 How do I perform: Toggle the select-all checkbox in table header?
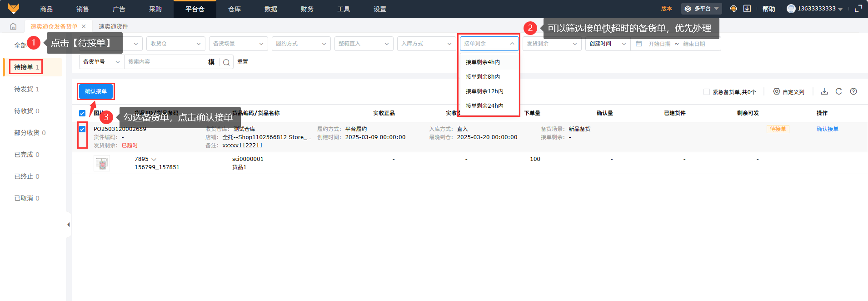pyautogui.click(x=82, y=113)
